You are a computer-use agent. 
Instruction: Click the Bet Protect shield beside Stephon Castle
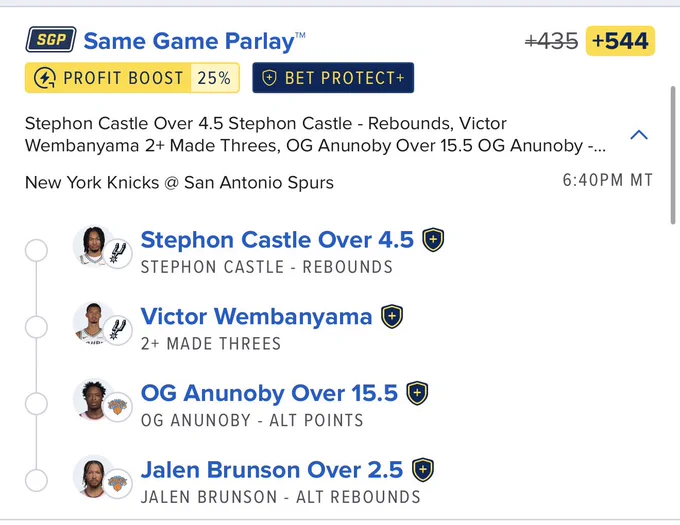click(433, 240)
